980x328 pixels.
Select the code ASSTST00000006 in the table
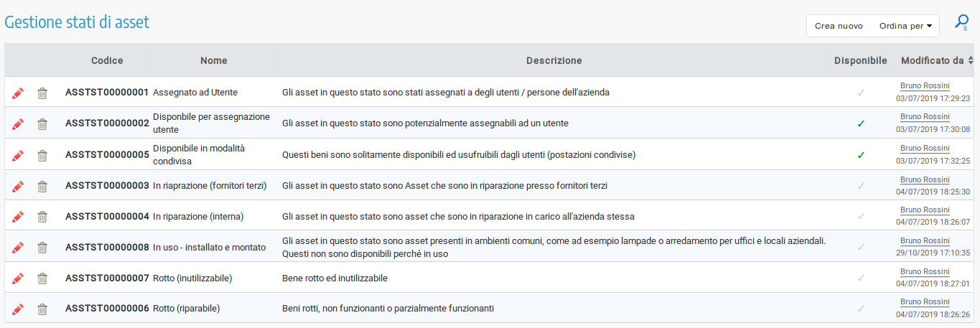[107, 309]
